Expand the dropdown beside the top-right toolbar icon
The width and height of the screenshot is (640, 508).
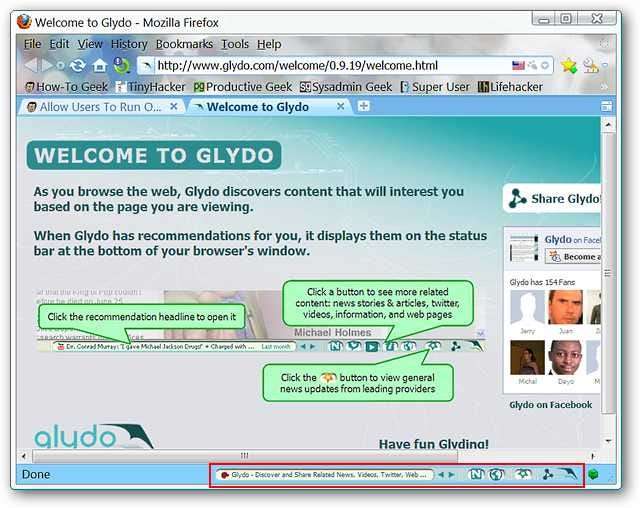[x=605, y=65]
